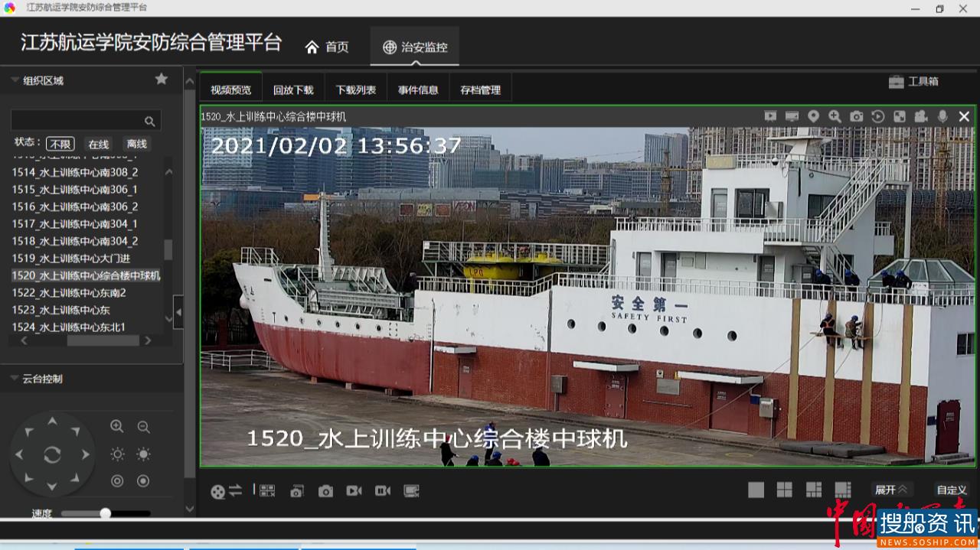This screenshot has height=550, width=980.
Task: Start PTZ auto-rotate from center button
Action: click(x=52, y=455)
